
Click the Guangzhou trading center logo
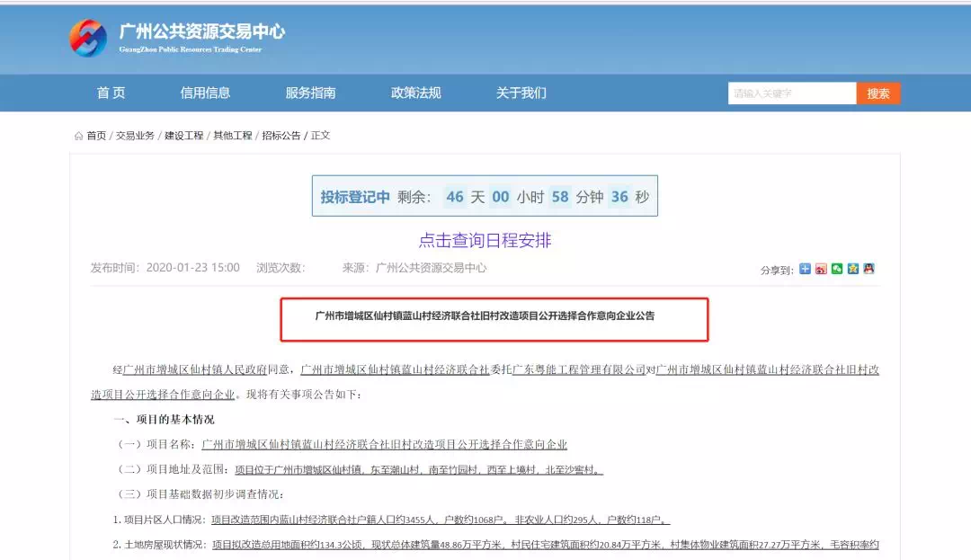click(89, 38)
